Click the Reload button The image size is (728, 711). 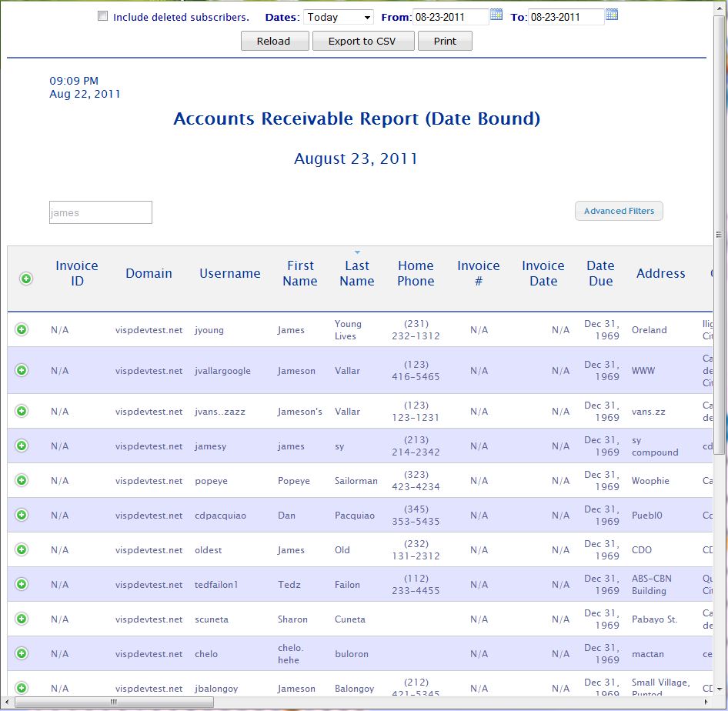coord(275,41)
